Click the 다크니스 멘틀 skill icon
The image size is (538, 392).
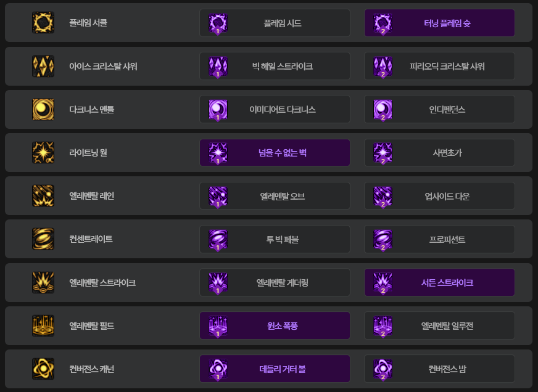pos(43,109)
